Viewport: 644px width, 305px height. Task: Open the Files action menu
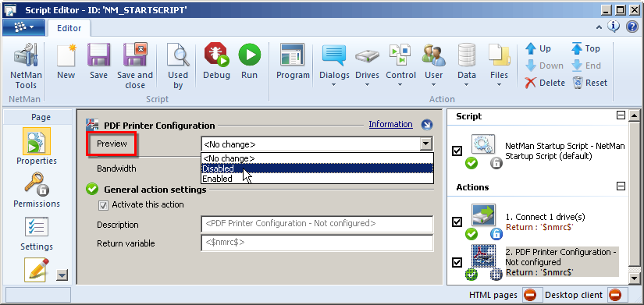click(x=499, y=66)
